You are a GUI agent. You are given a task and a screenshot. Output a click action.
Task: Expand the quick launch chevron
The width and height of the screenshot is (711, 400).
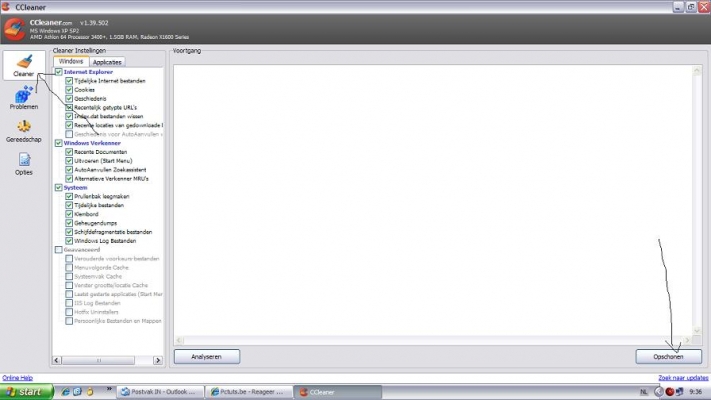[109, 389]
